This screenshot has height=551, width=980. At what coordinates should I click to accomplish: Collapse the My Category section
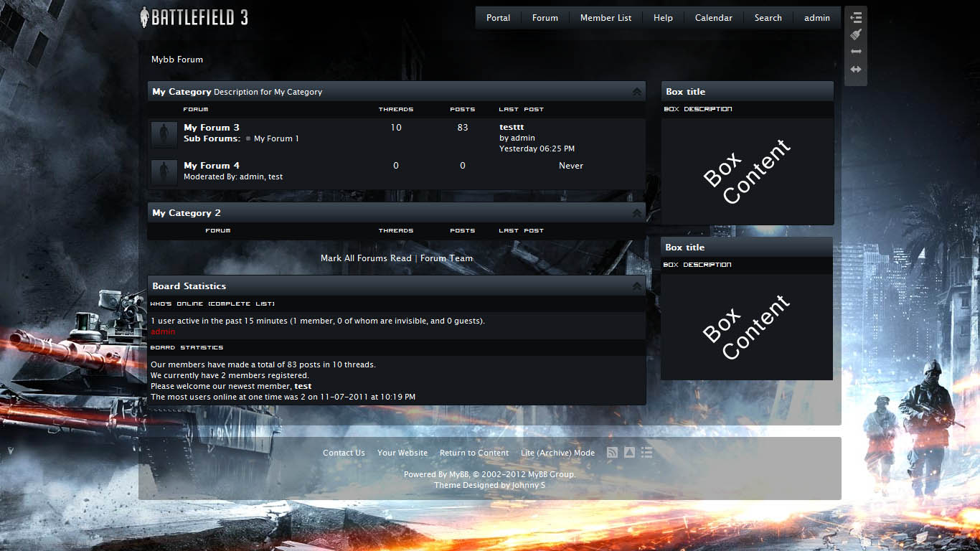point(636,92)
